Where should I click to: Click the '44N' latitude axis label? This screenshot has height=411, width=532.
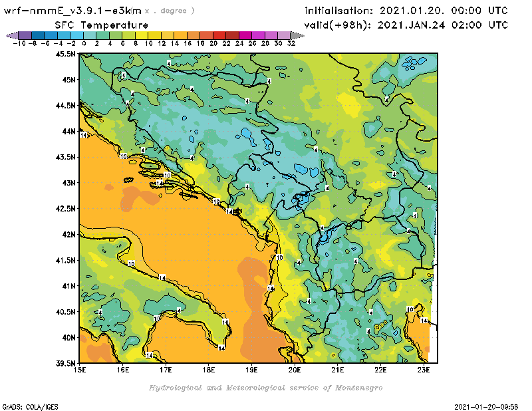pyautogui.click(x=68, y=131)
